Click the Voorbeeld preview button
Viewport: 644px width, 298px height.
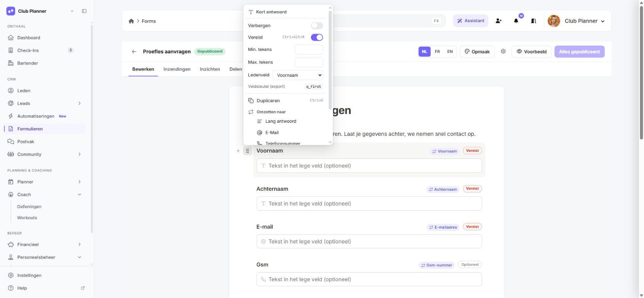(532, 52)
